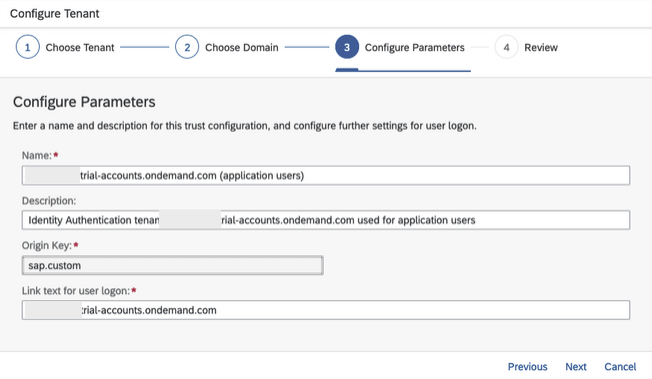Cancel the Configure Tenant wizard
Image resolution: width=652 pixels, height=379 pixels.
point(620,367)
